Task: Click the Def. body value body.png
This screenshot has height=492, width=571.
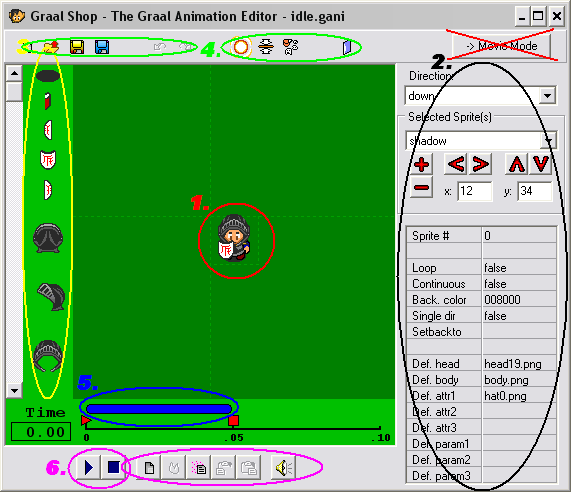Action: point(519,380)
